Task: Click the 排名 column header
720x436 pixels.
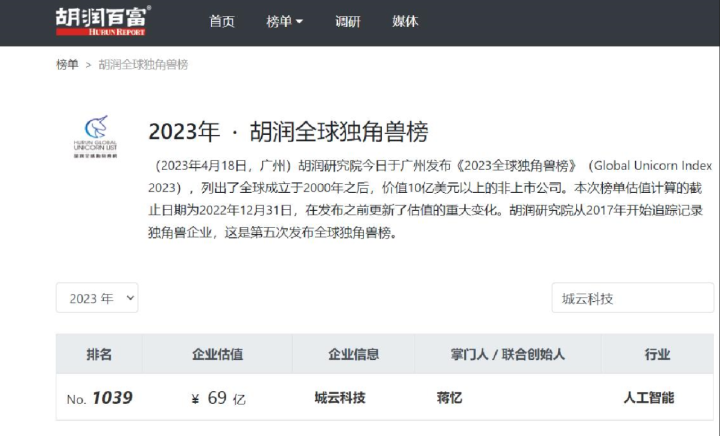Action: [x=99, y=354]
